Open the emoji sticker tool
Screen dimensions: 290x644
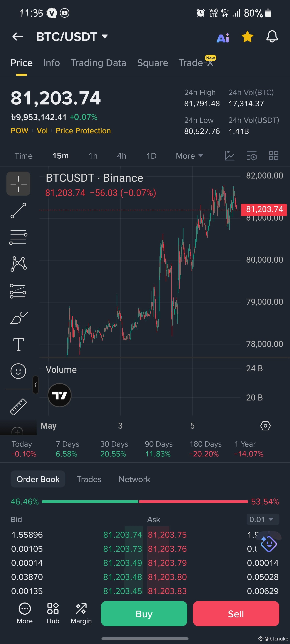18,371
